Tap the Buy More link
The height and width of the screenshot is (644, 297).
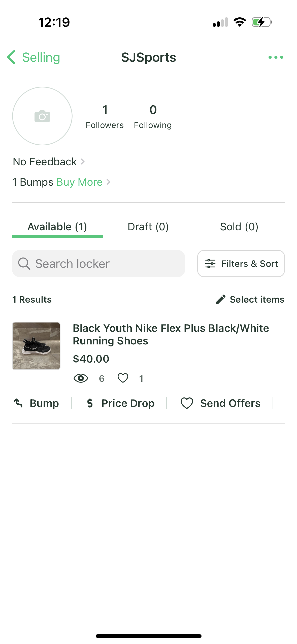(79, 182)
